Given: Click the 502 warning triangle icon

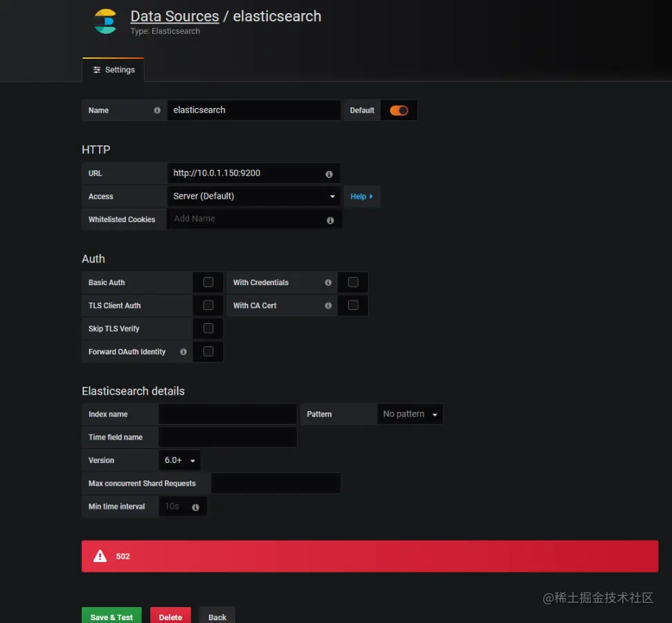Looking at the screenshot, I should tap(100, 556).
